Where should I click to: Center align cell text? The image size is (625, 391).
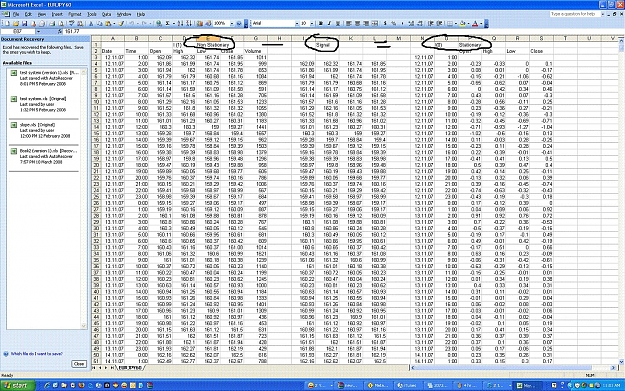click(358, 24)
